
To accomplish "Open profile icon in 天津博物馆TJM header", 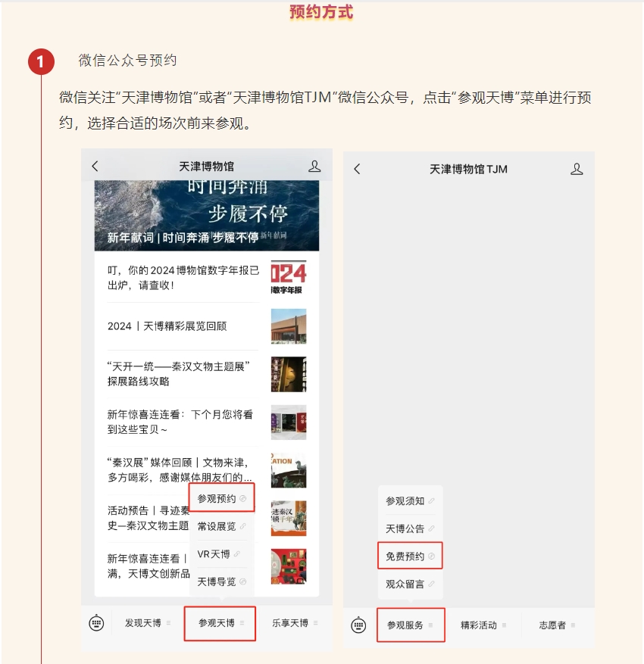I will 577,169.
